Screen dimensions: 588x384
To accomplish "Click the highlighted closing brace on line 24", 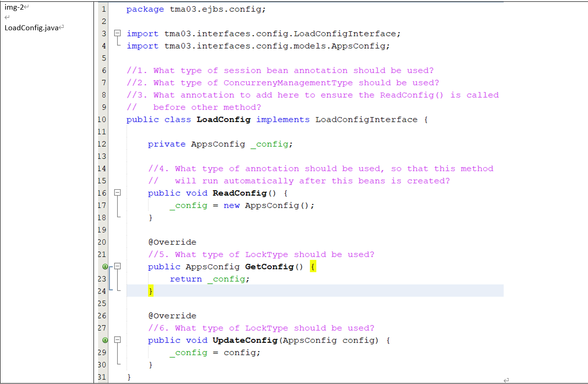I will point(151,291).
